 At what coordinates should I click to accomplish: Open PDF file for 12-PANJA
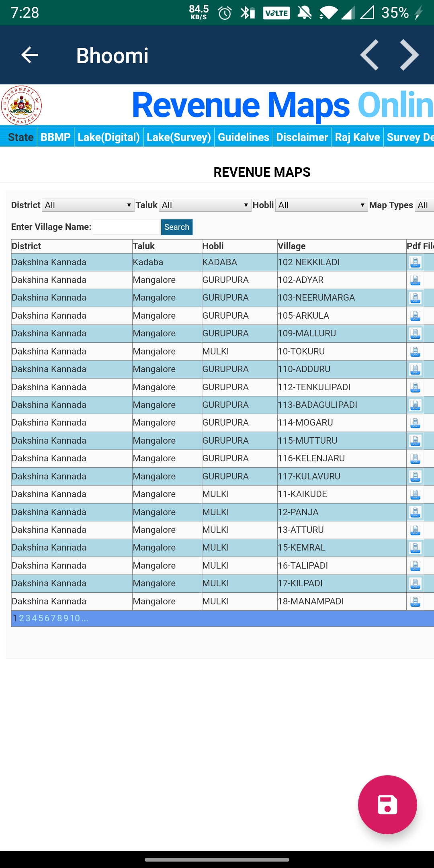(415, 512)
